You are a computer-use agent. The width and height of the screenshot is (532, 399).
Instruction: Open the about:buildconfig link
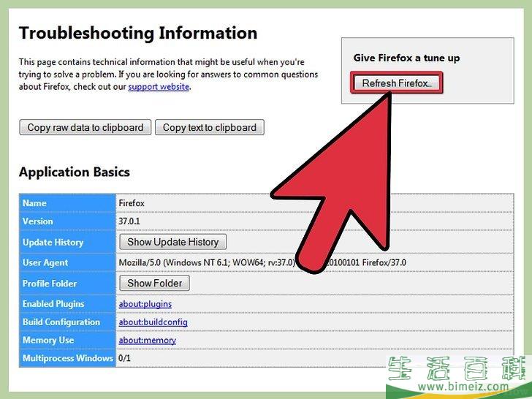pyautogui.click(x=153, y=322)
